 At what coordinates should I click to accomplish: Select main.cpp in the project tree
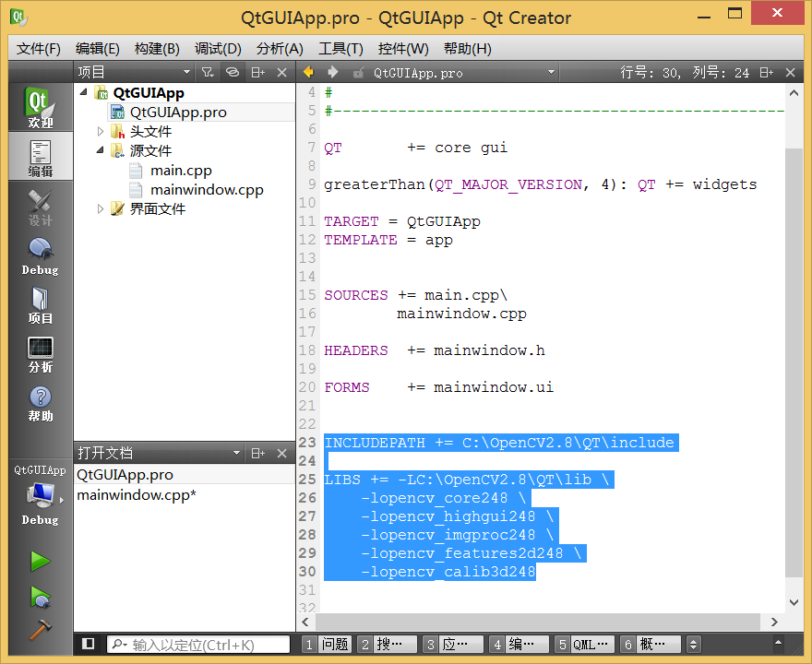click(x=181, y=171)
